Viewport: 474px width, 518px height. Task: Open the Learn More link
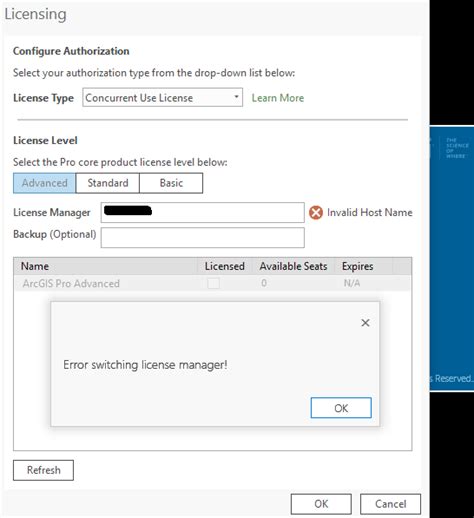278,98
